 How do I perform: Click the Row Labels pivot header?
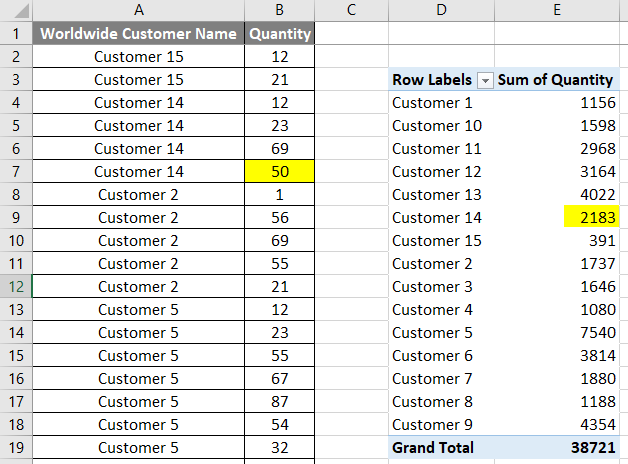click(x=432, y=80)
